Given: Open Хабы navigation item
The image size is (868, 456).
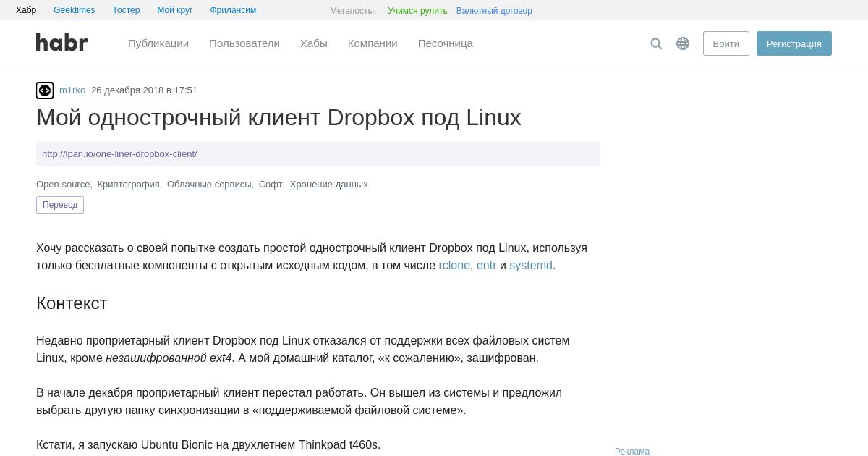Looking at the screenshot, I should pyautogui.click(x=314, y=43).
